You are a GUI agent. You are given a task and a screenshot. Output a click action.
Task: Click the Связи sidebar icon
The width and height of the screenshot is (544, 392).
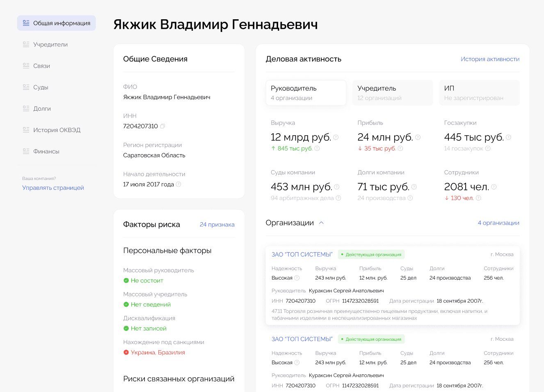coord(26,66)
